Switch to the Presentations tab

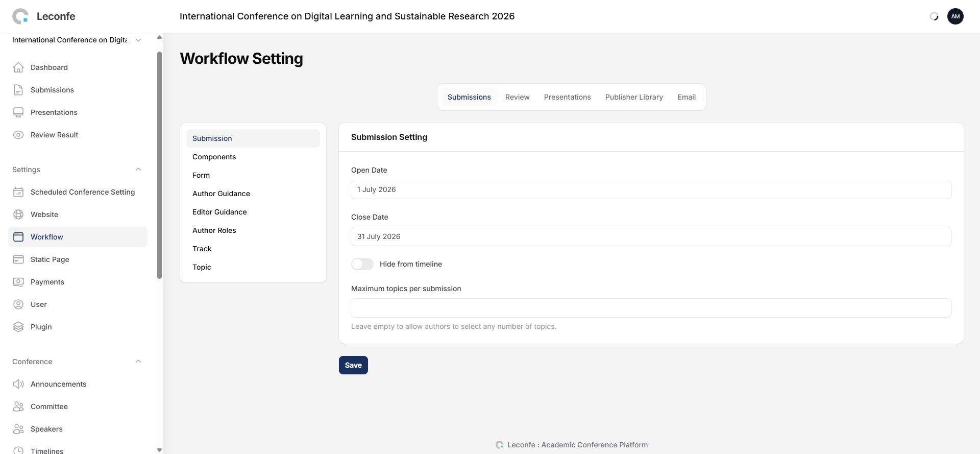pyautogui.click(x=567, y=97)
